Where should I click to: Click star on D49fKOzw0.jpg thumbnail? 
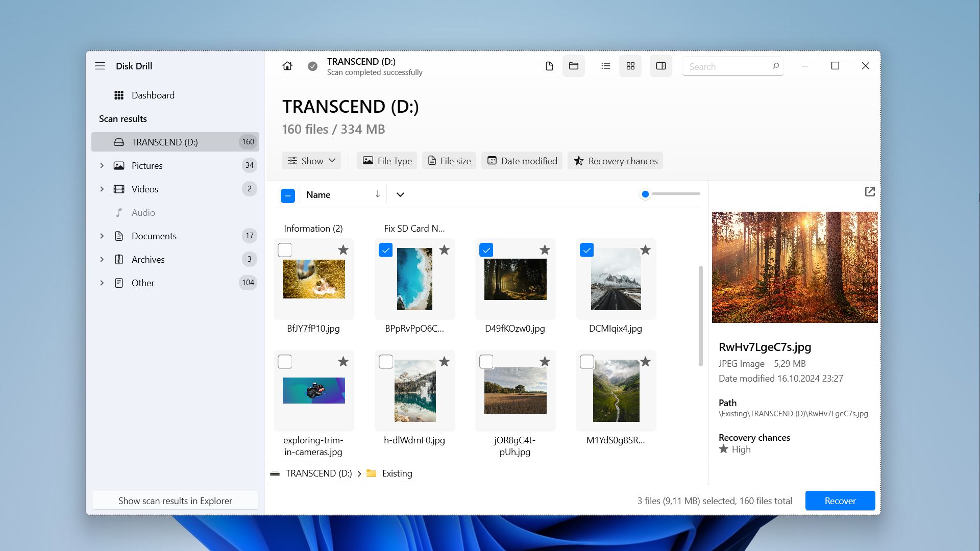pyautogui.click(x=545, y=249)
